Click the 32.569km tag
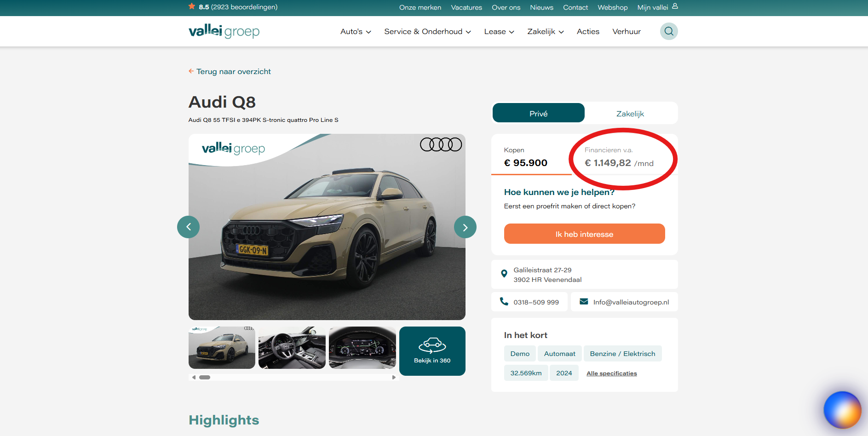Image resolution: width=868 pixels, height=436 pixels. tap(526, 373)
